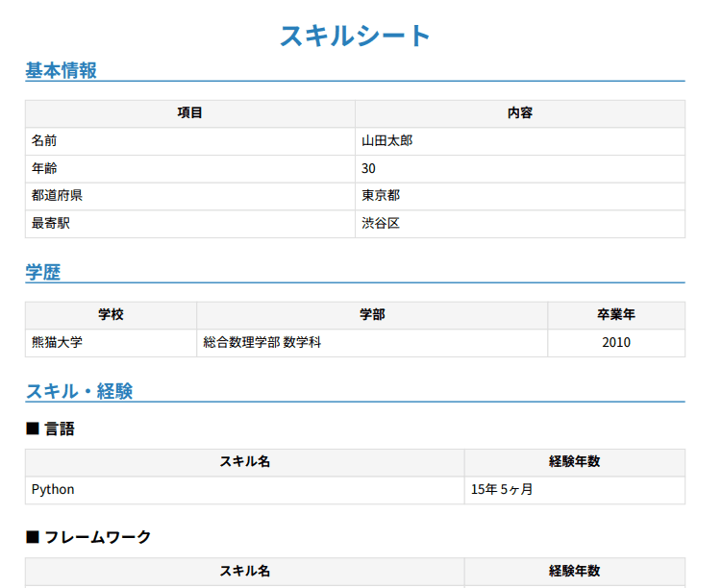This screenshot has width=722, height=588.
Task: Click the 山田太郎 name cell
Action: pyautogui.click(x=520, y=141)
